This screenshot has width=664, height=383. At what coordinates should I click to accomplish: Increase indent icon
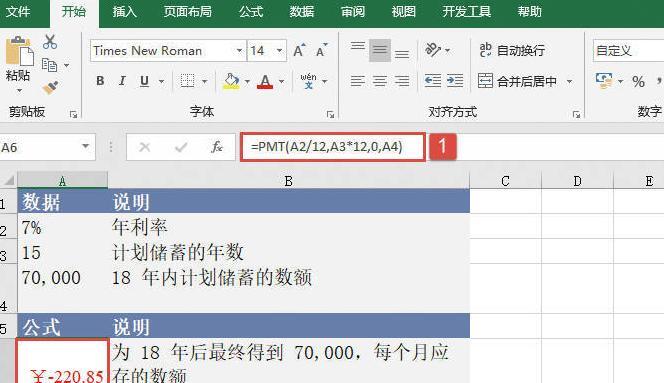tap(455, 80)
